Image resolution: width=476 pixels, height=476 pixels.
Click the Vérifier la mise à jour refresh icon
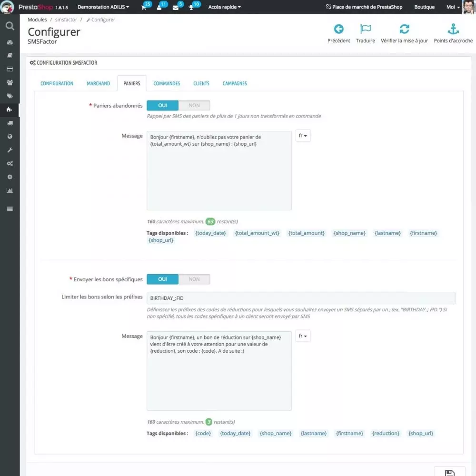pyautogui.click(x=404, y=29)
